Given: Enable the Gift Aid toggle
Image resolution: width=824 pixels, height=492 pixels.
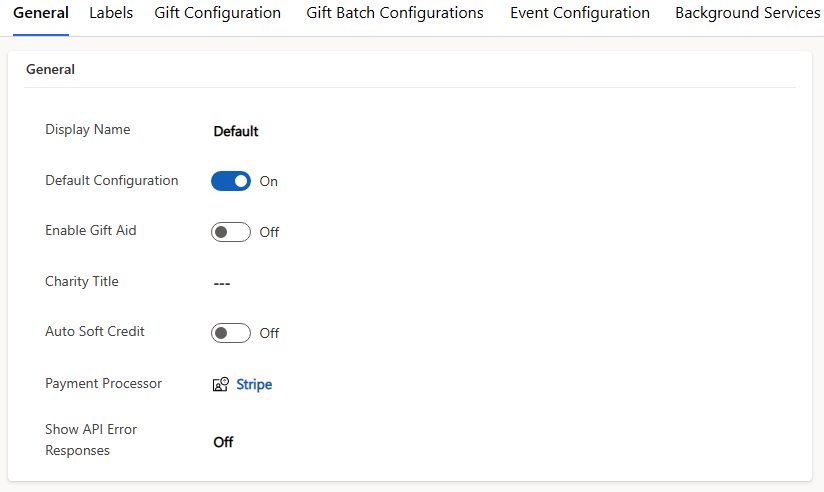Looking at the screenshot, I should (x=230, y=232).
